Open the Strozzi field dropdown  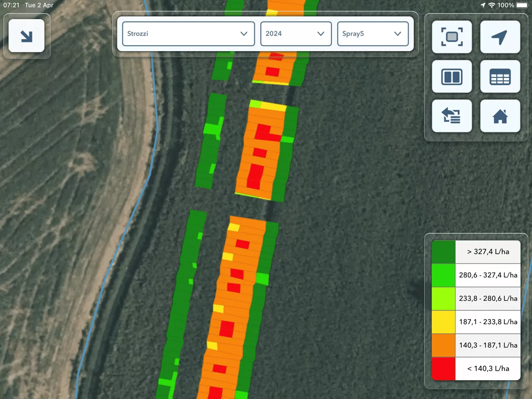click(x=188, y=34)
